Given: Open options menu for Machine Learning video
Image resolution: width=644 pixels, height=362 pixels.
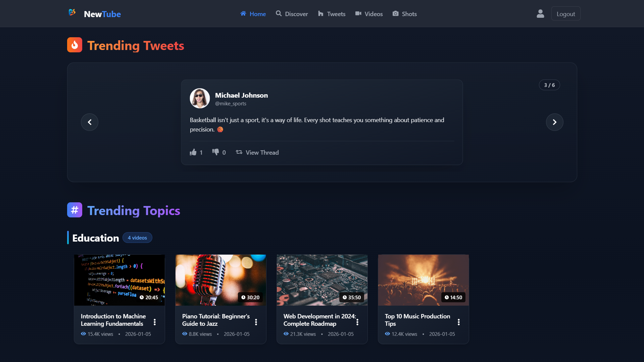Looking at the screenshot, I should point(155,322).
